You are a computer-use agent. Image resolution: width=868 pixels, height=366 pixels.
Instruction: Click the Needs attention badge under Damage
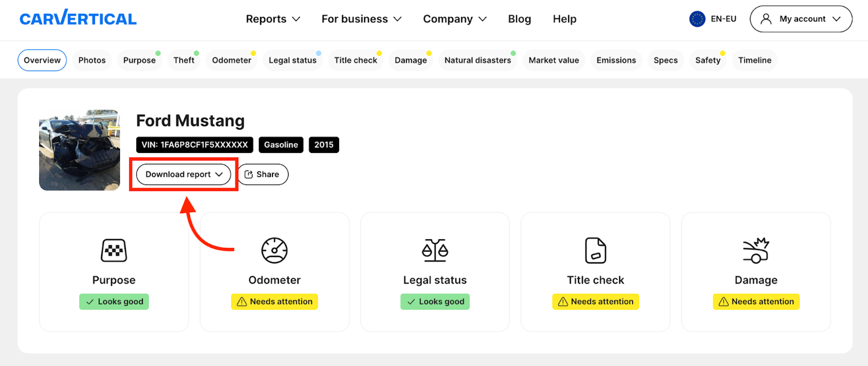(756, 302)
